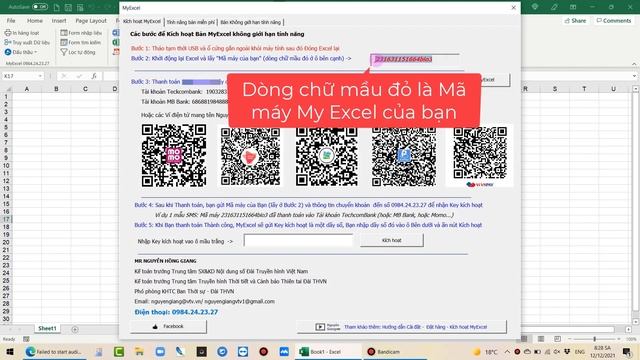Switch to Page Layout view in status bar
640x360 pixels.
[x=541, y=339]
